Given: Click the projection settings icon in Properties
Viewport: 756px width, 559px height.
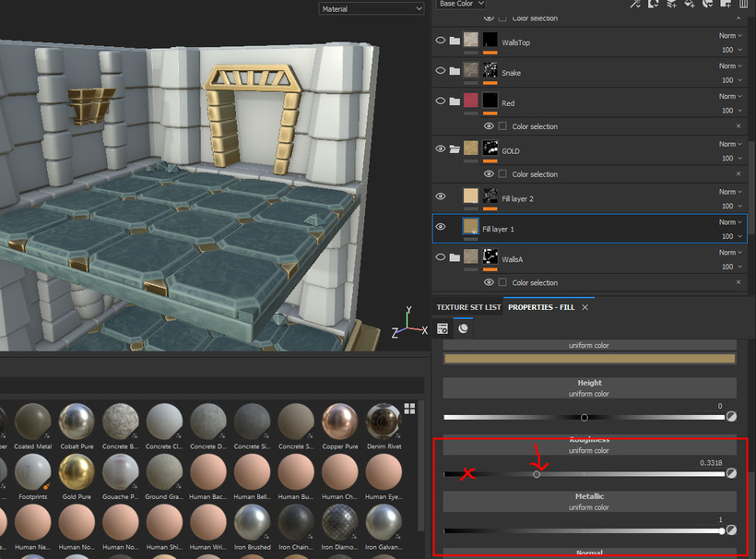Looking at the screenshot, I should pos(443,327).
